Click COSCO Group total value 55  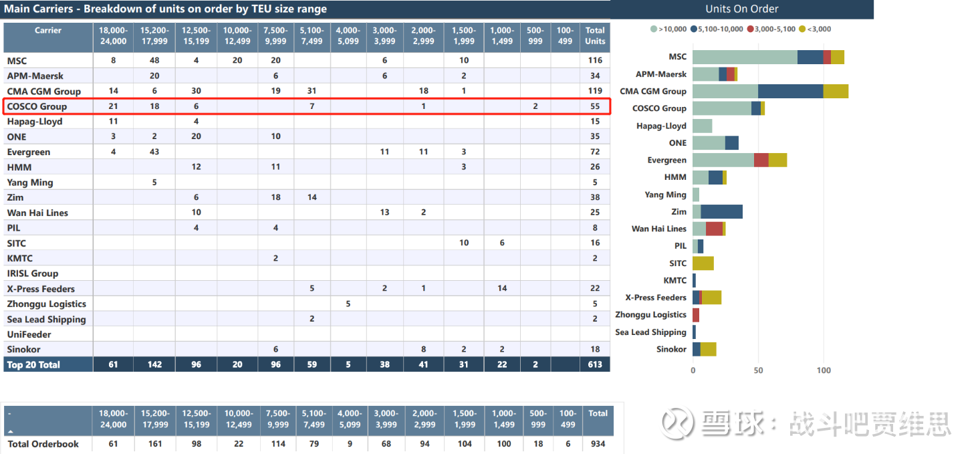tap(595, 106)
